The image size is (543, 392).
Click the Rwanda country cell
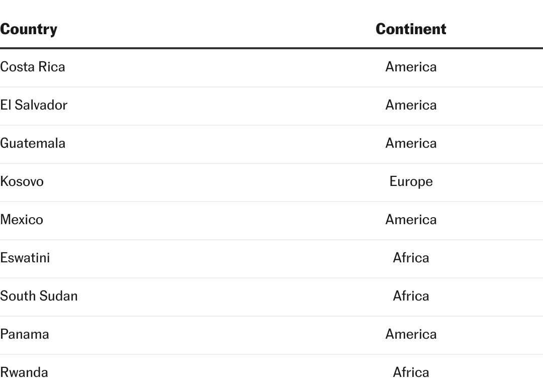(x=24, y=372)
